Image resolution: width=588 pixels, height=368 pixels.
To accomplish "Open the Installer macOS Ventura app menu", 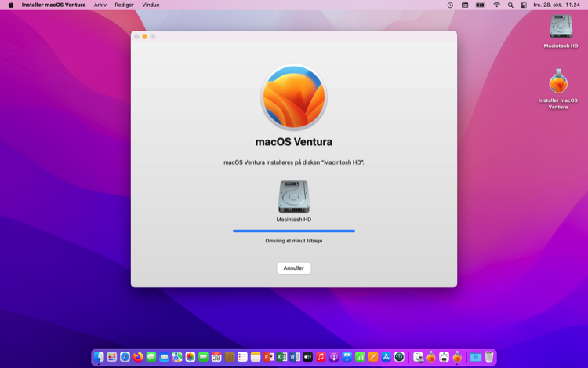I will pos(53,5).
